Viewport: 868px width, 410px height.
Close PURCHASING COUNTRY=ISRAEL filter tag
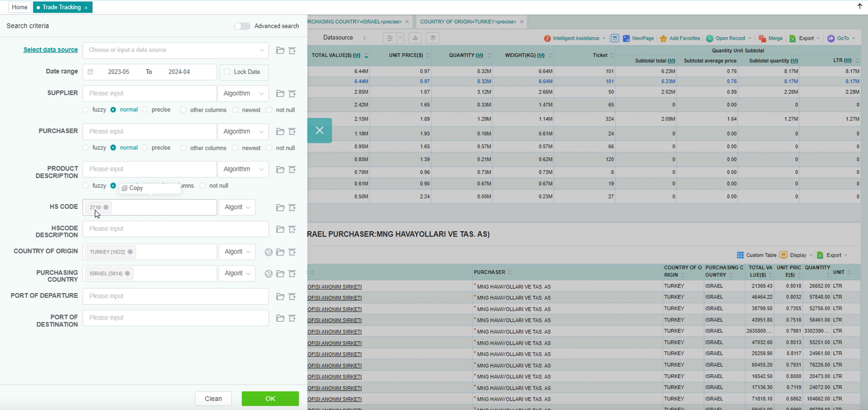coord(407,22)
